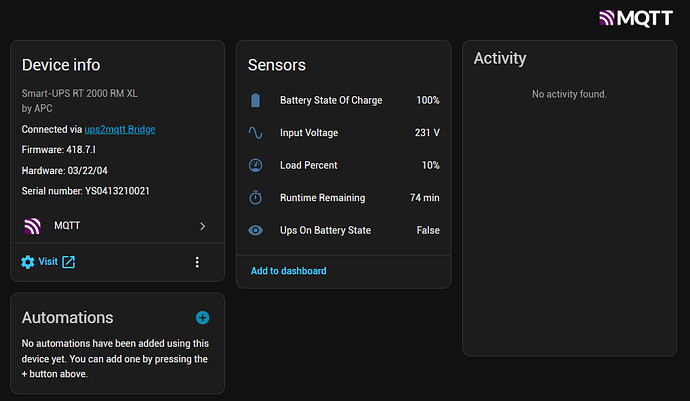Open the ups2mqtt Bridge link
This screenshot has height=401, width=690.
(x=120, y=129)
